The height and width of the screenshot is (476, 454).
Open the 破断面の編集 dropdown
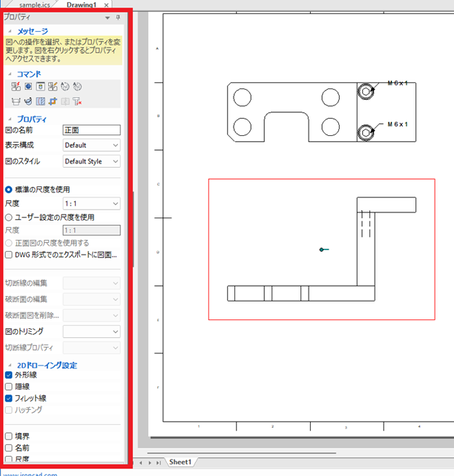click(91, 299)
